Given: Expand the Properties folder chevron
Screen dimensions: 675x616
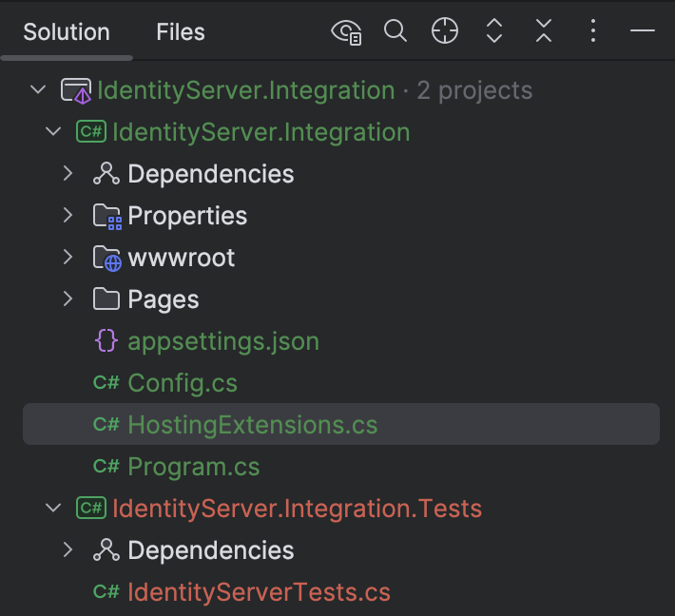Looking at the screenshot, I should [68, 215].
